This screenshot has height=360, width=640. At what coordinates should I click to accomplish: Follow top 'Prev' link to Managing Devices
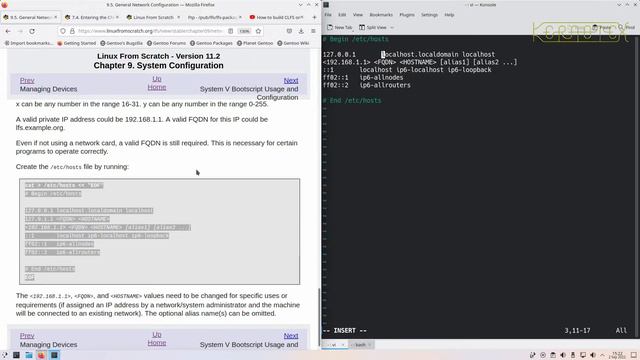27,80
